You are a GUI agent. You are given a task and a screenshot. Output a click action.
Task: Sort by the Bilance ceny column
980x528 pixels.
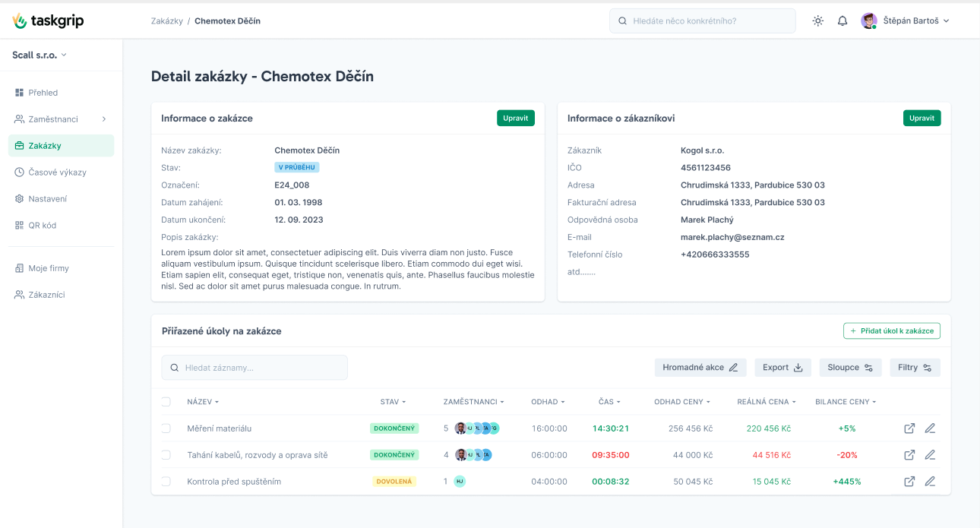point(846,402)
